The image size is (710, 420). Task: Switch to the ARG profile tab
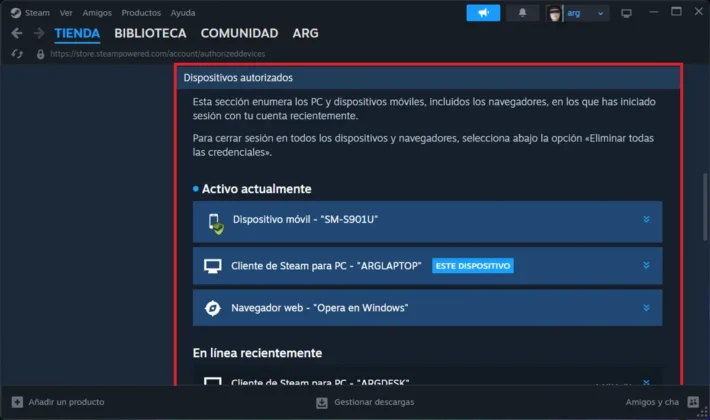tap(306, 33)
